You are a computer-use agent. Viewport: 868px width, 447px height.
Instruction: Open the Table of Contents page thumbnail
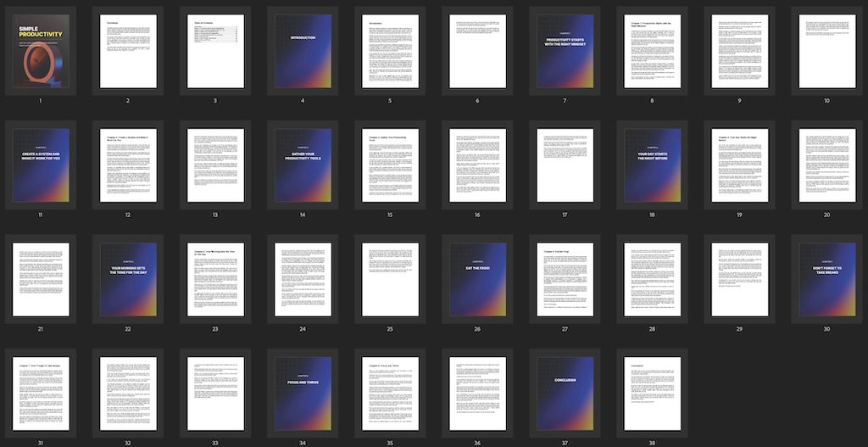(215, 51)
